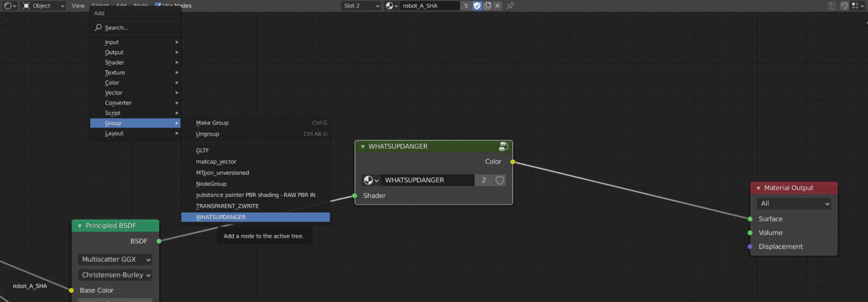Open the Script submenu
The image size is (868, 302).
[135, 113]
